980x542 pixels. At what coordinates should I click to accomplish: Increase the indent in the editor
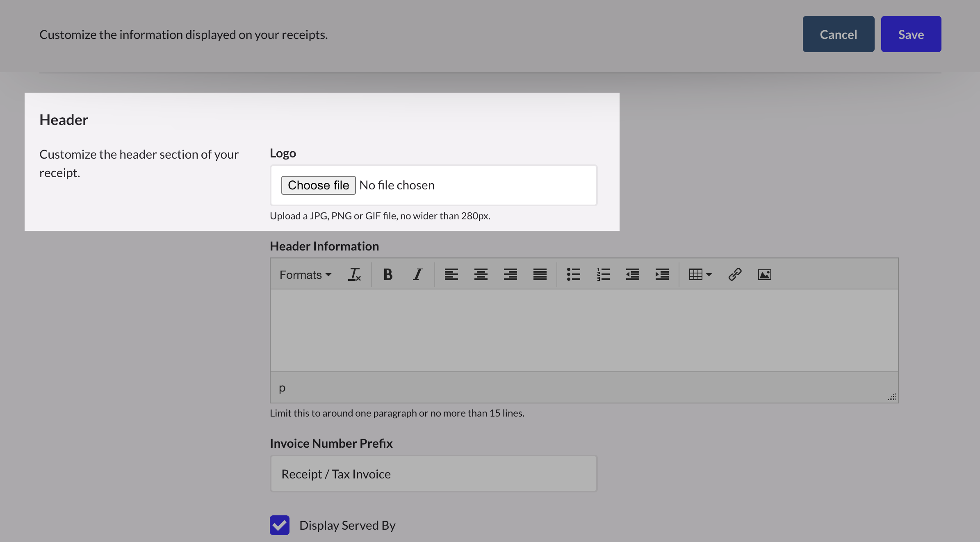pyautogui.click(x=662, y=274)
